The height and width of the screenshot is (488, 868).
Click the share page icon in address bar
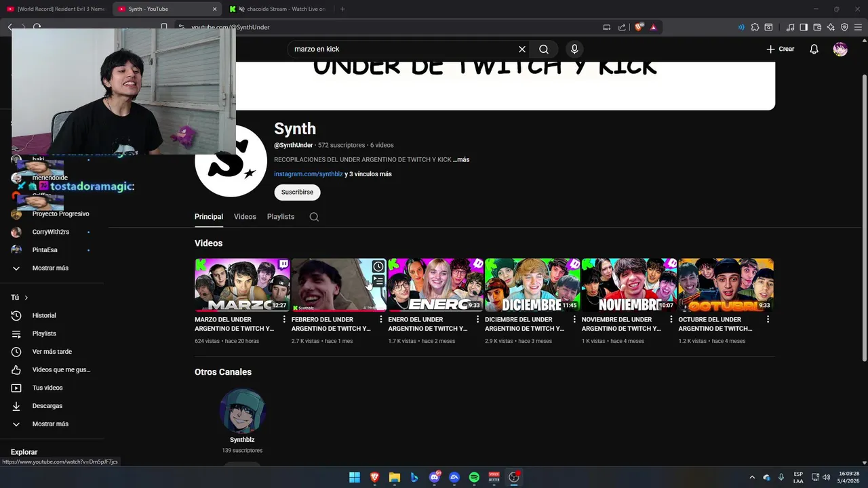tap(622, 27)
